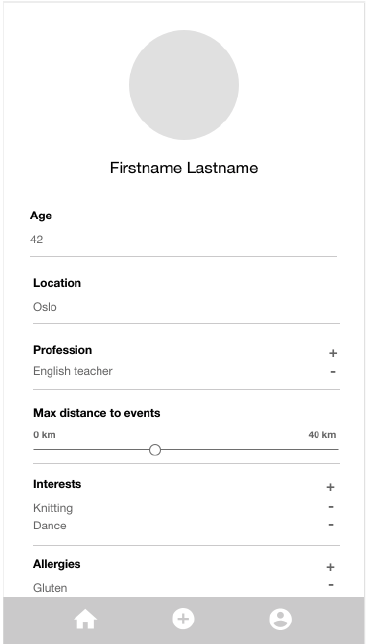
Task: Select the Gluten allergy entry
Action: click(x=50, y=588)
